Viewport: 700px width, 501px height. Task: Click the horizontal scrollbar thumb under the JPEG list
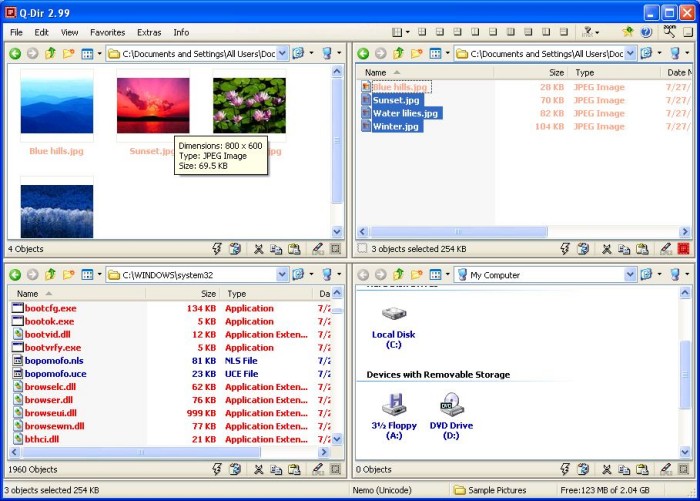(458, 231)
